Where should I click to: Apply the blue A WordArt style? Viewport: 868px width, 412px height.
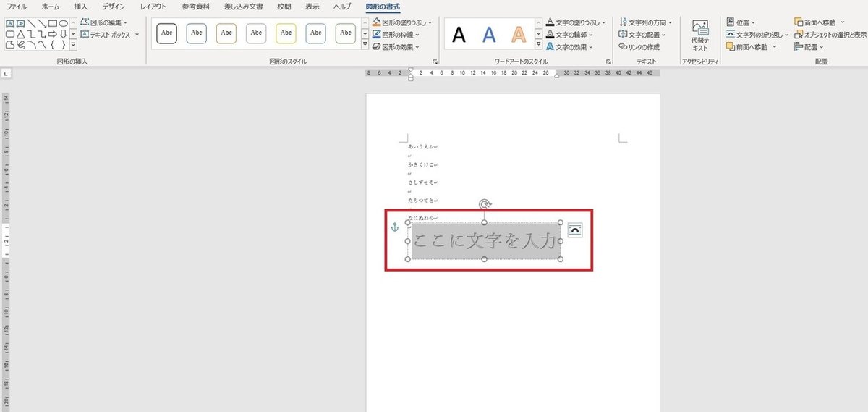[x=490, y=35]
